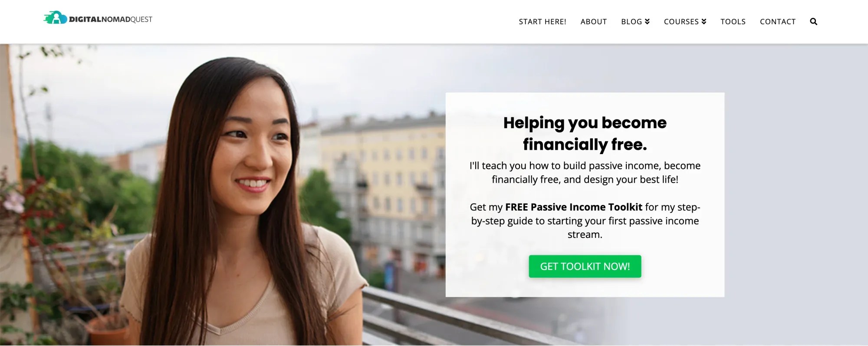Click the Helping you become financially free heading
Viewport: 868px width, 346px height.
585,133
